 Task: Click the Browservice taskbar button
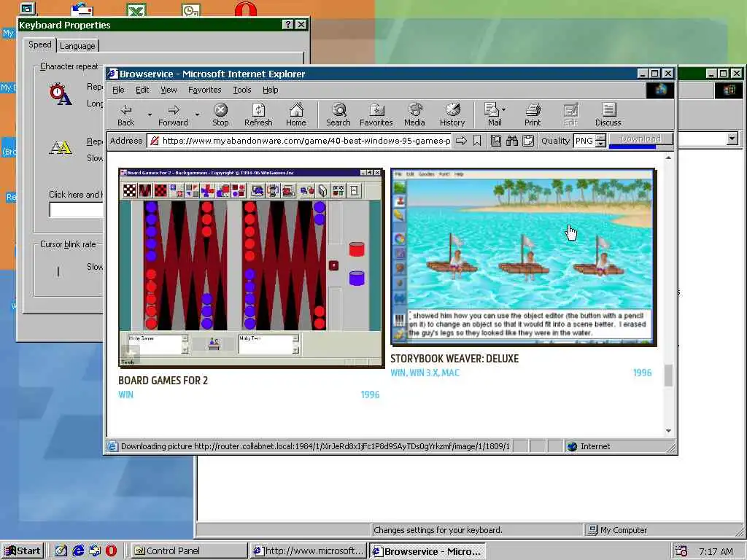coord(427,551)
